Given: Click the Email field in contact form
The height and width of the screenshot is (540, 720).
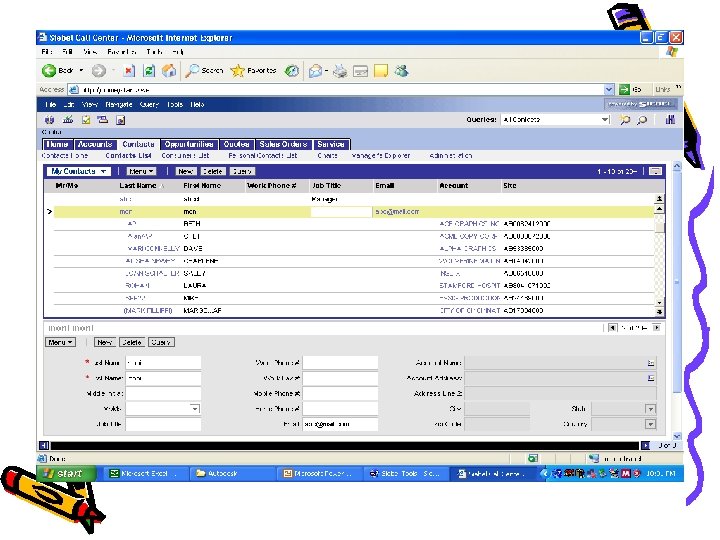Looking at the screenshot, I should click(340, 424).
